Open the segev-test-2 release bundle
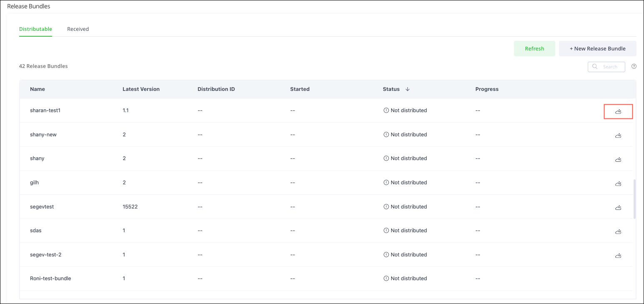The height and width of the screenshot is (304, 644). coord(46,254)
